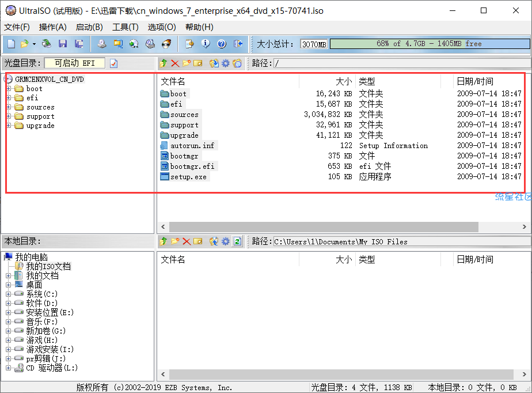Create a new folder in the disc directory toolbar
This screenshot has width=532, height=393.
click(187, 63)
